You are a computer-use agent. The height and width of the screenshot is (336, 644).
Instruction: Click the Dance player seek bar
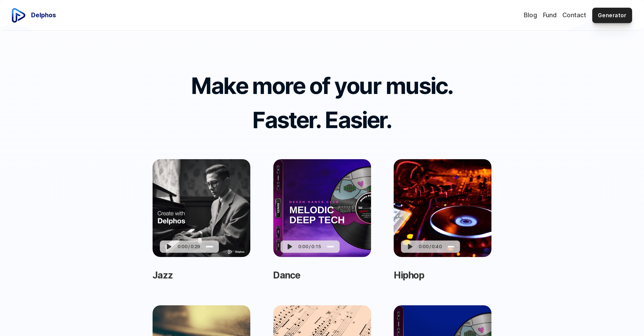click(330, 247)
